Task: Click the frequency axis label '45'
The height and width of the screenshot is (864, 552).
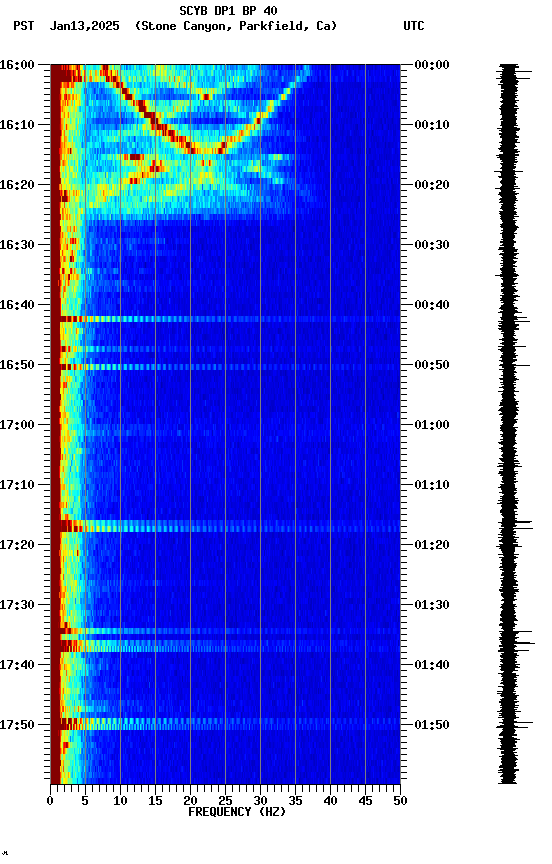Action: click(365, 801)
